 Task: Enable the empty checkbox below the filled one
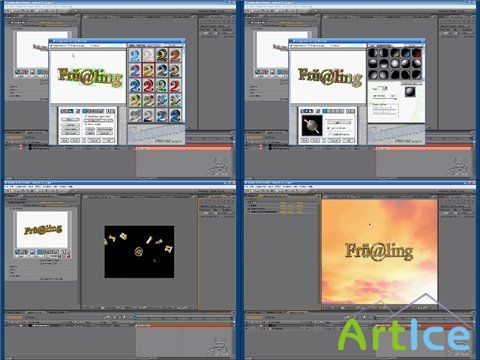[x=329, y=134]
